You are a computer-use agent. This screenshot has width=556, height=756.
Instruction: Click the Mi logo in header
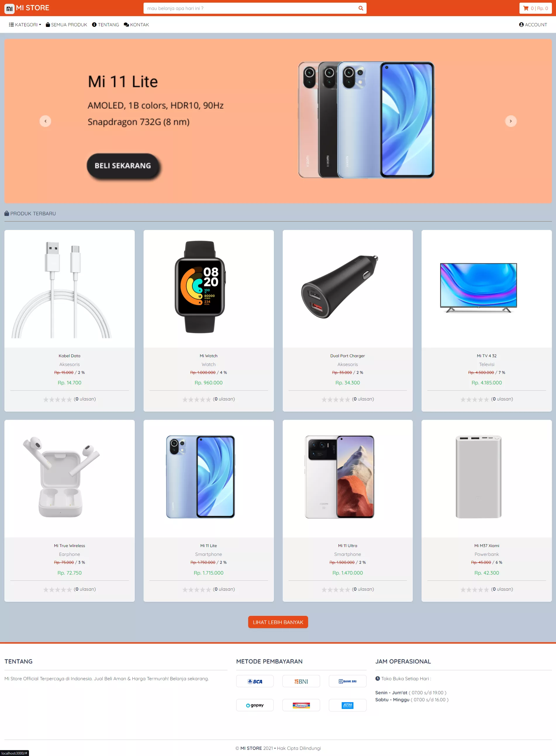pos(9,8)
